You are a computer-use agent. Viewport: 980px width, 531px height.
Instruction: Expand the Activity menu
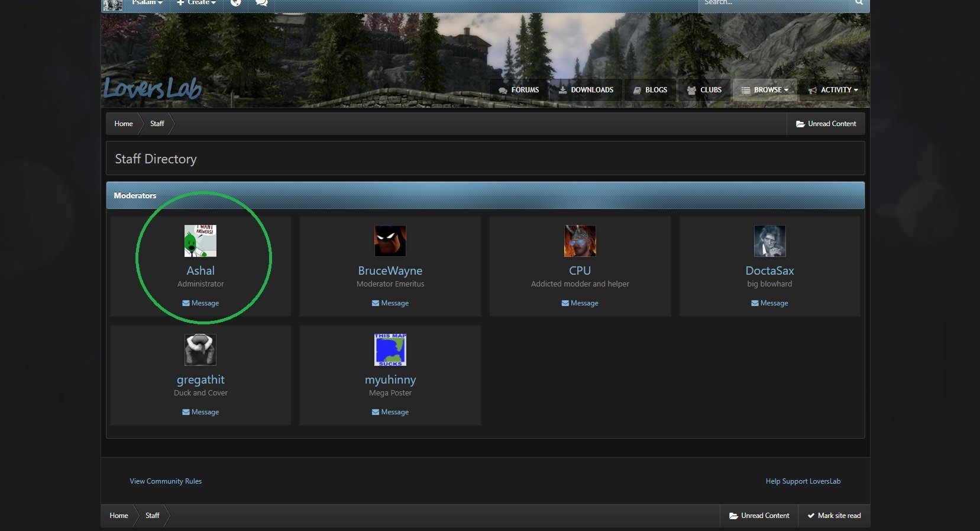coord(833,90)
